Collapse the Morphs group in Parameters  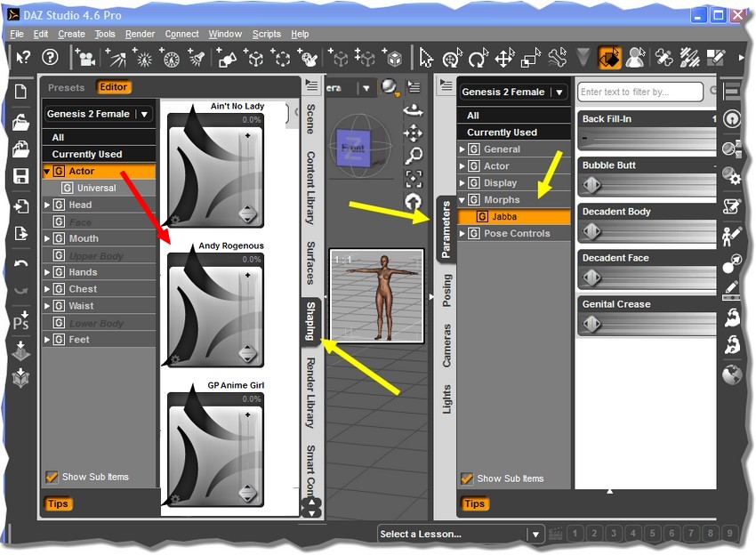[x=462, y=199]
